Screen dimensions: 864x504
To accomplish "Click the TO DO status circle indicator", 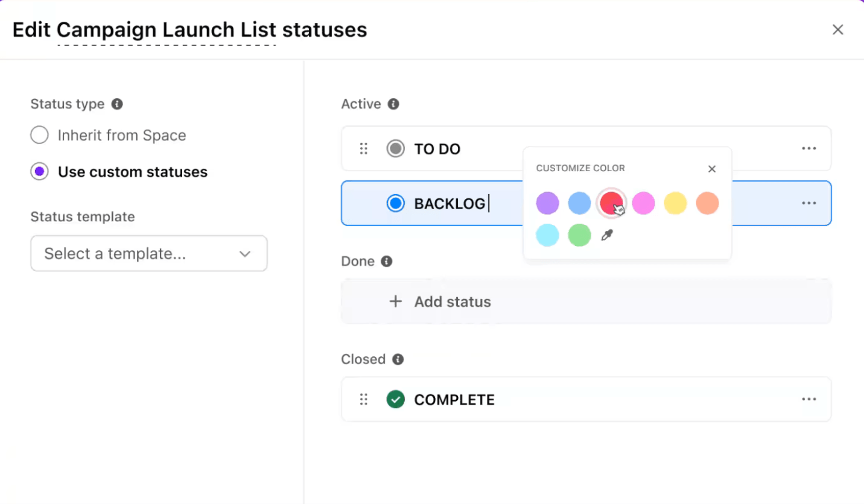I will (x=396, y=148).
